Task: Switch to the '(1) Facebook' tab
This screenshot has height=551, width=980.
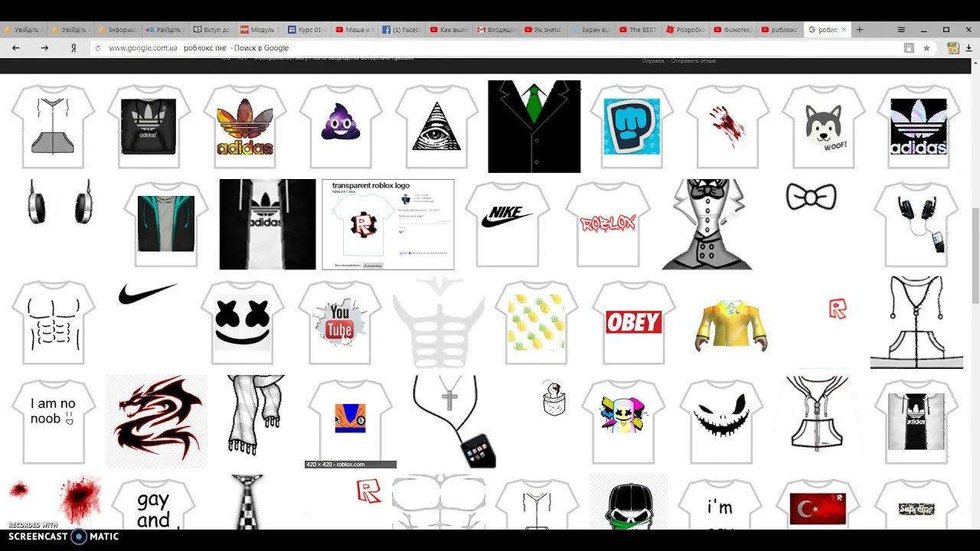Action: tap(402, 30)
